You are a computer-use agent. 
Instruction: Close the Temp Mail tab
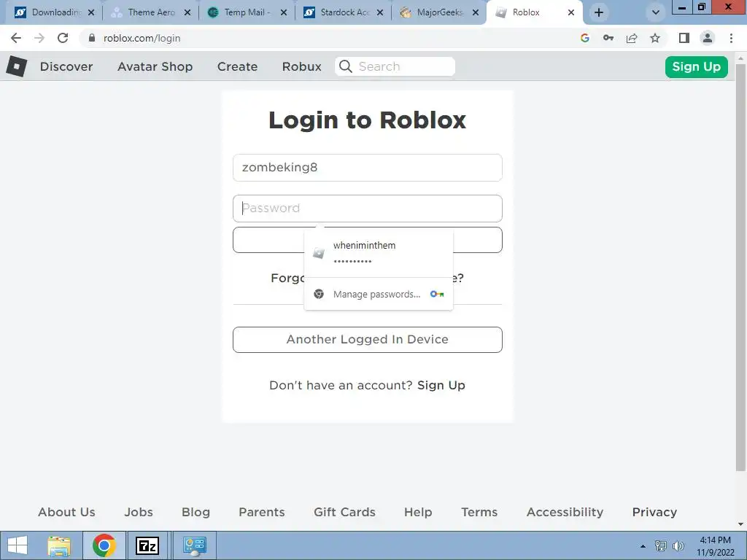pyautogui.click(x=284, y=12)
